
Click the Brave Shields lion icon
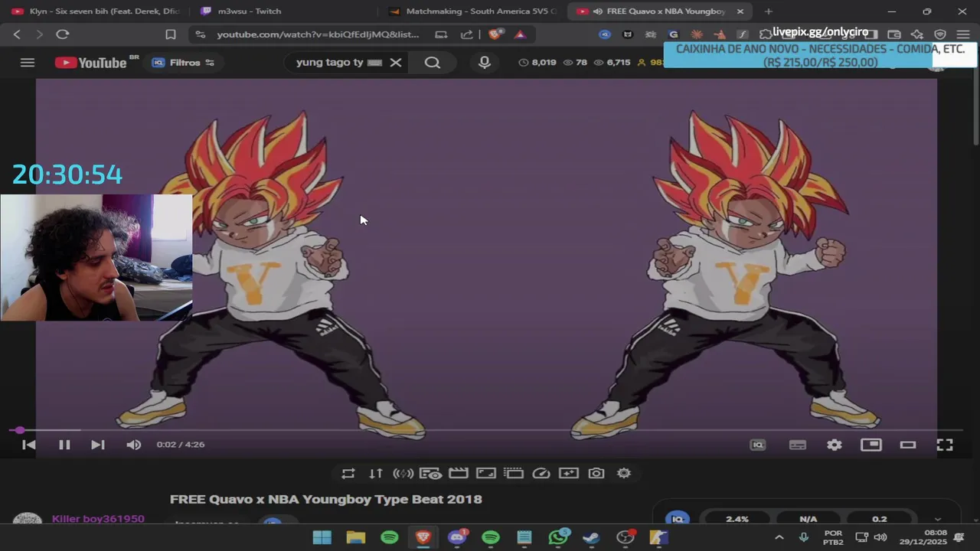[495, 34]
